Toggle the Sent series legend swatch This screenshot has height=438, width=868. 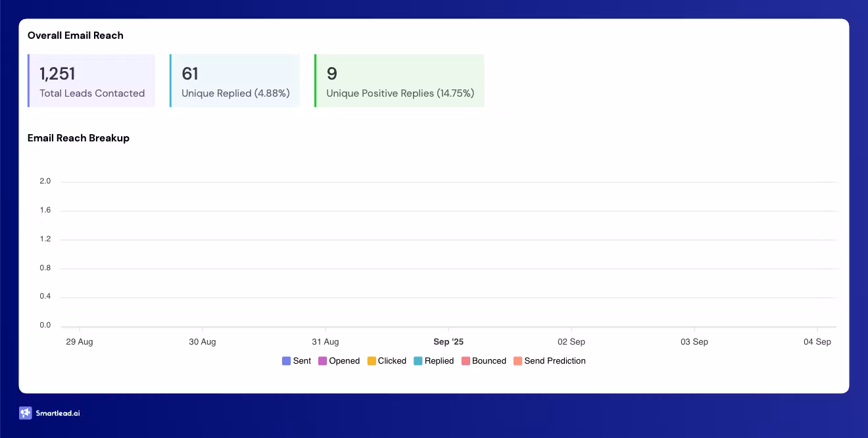tap(286, 361)
